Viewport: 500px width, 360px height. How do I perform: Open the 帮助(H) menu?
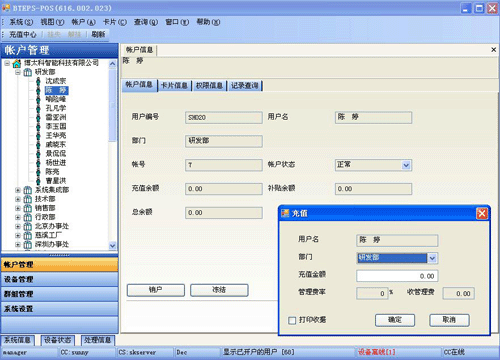click(208, 22)
